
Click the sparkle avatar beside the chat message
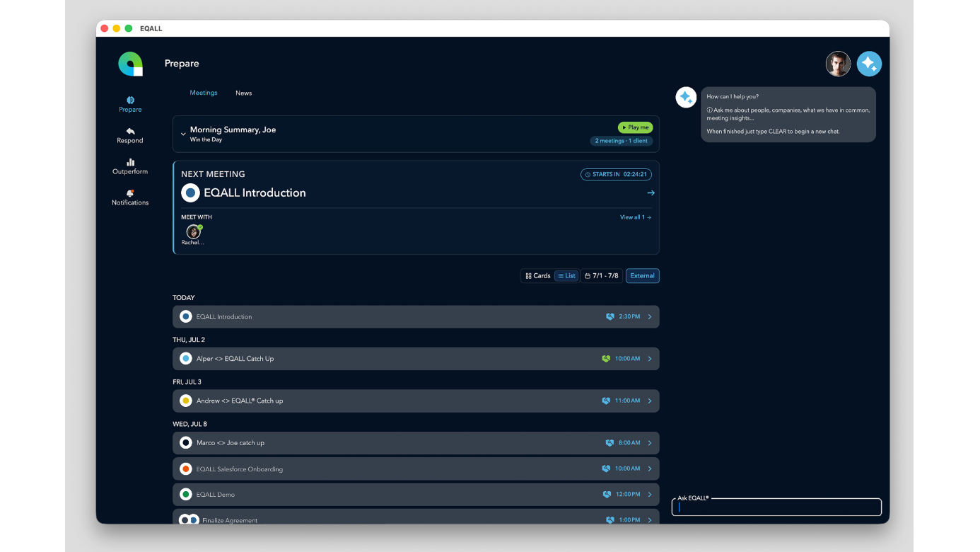[x=686, y=98]
